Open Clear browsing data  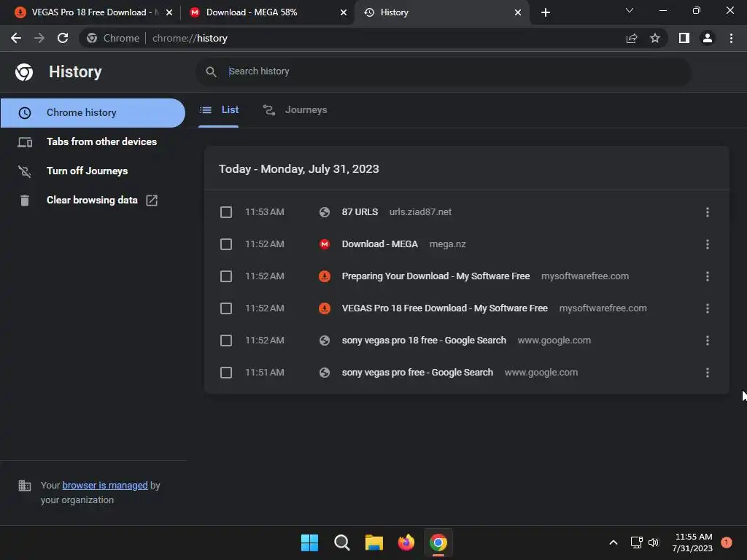point(93,200)
